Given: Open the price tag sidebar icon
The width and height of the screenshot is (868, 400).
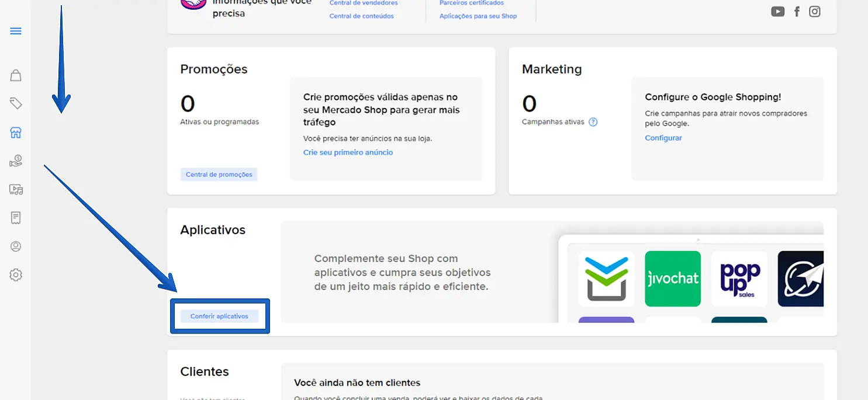Looking at the screenshot, I should [x=16, y=104].
